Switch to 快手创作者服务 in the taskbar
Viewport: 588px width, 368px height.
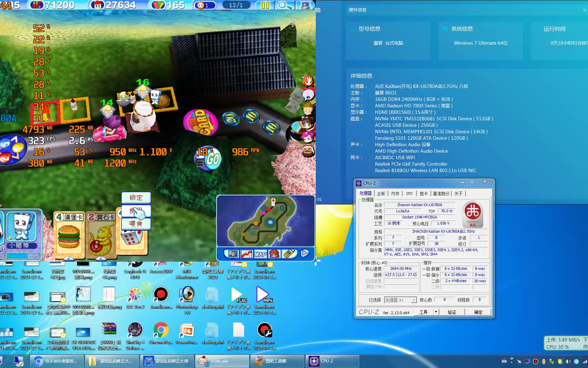coord(57,361)
